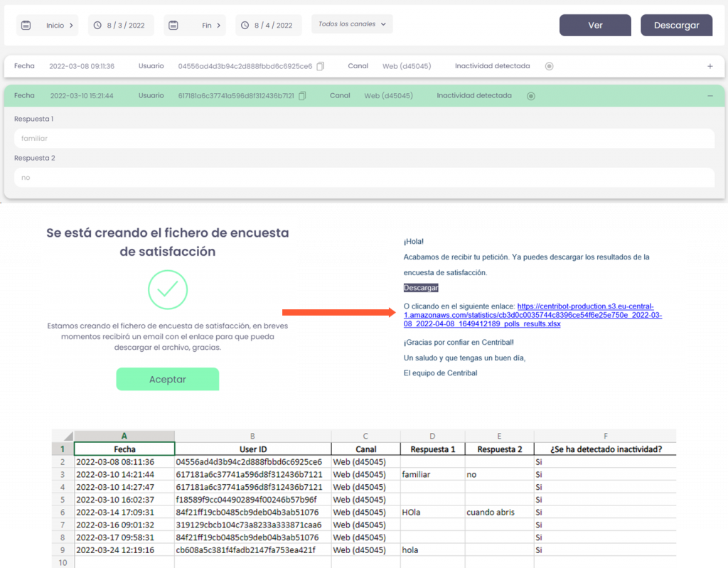This screenshot has height=568, width=728.
Task: Expand the 2022-03-08 09:11:36 record
Action: point(710,66)
